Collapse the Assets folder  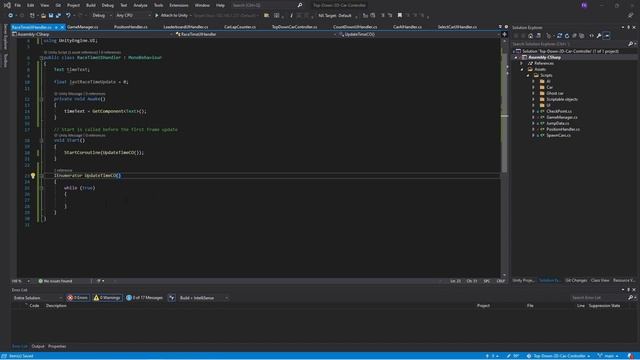(522, 69)
